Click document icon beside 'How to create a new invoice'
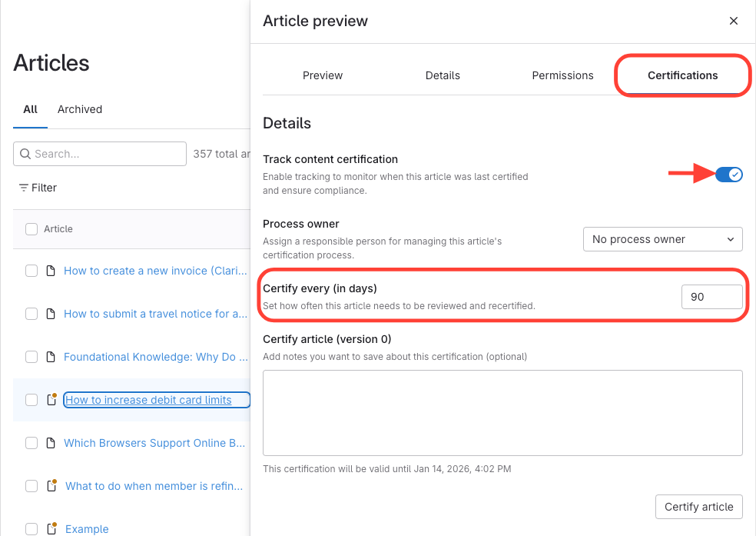 (51, 271)
